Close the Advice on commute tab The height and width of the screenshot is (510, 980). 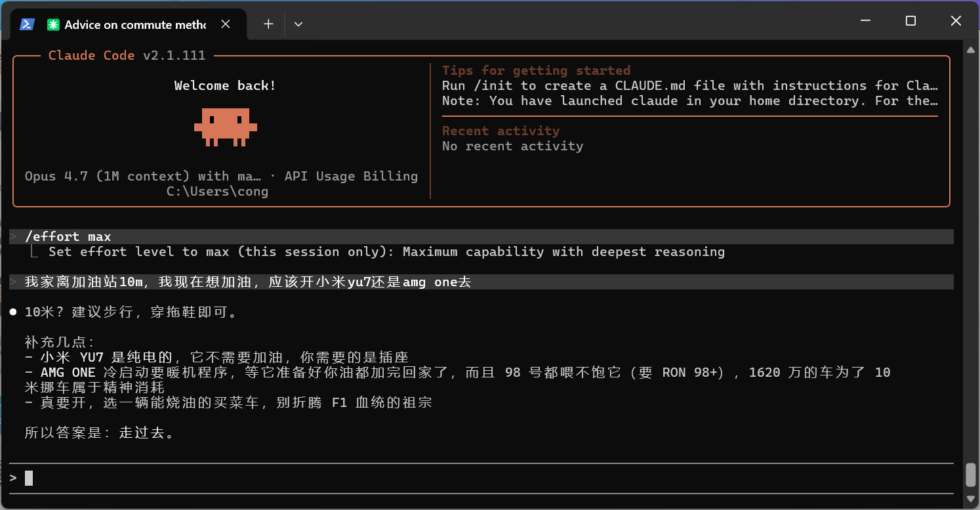[226, 24]
